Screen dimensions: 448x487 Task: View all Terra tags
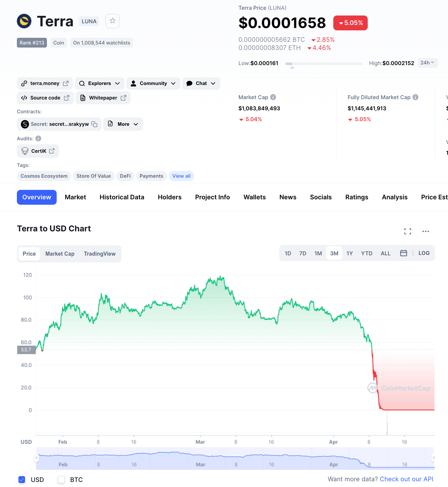[x=181, y=176]
